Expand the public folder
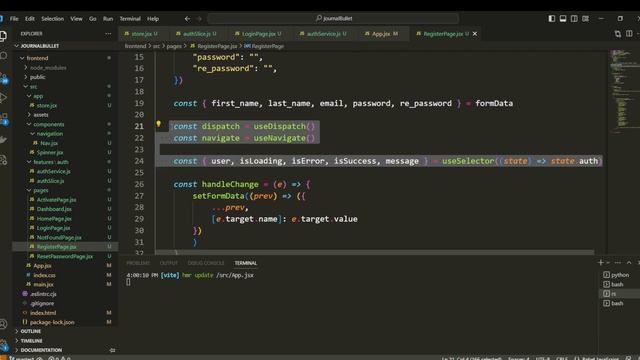640x360 pixels. click(x=26, y=77)
